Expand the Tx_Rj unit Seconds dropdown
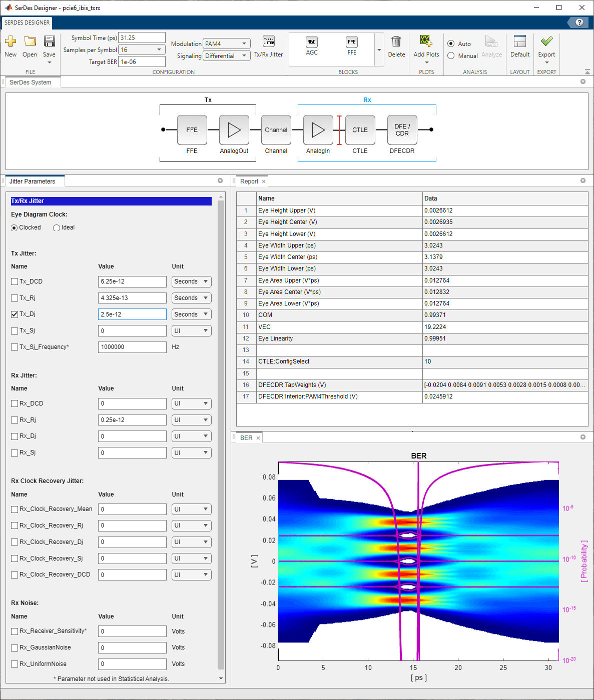The height and width of the screenshot is (700, 594). (x=191, y=298)
